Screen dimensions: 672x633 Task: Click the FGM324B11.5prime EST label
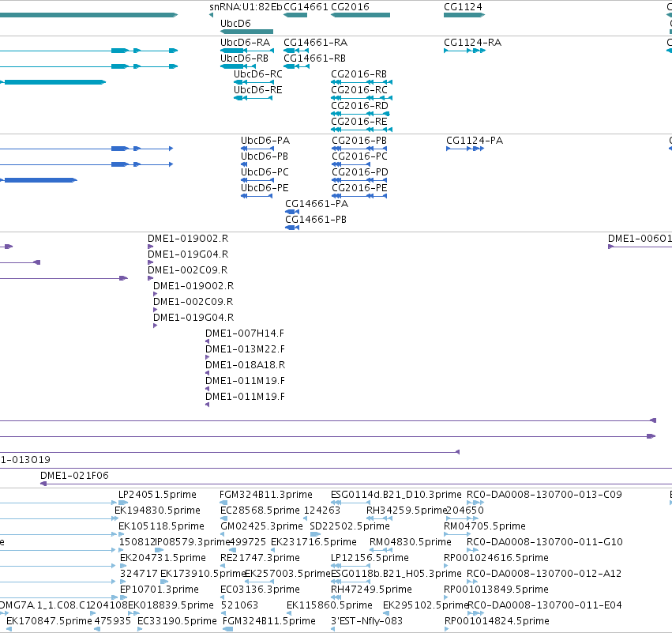269,621
